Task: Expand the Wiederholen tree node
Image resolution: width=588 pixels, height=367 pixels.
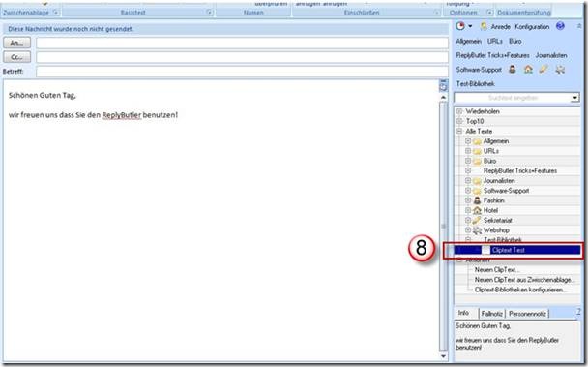Action: click(x=459, y=111)
